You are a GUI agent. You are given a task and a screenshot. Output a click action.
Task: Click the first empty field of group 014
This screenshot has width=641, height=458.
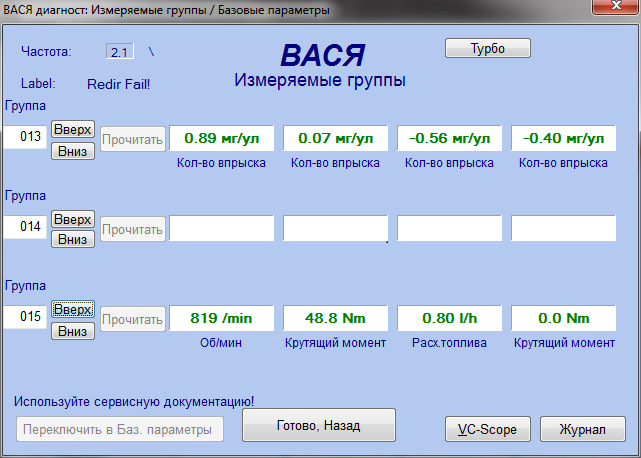click(222, 228)
